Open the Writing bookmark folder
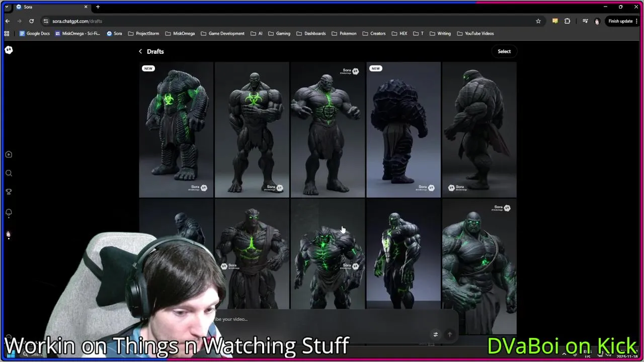 coord(440,34)
